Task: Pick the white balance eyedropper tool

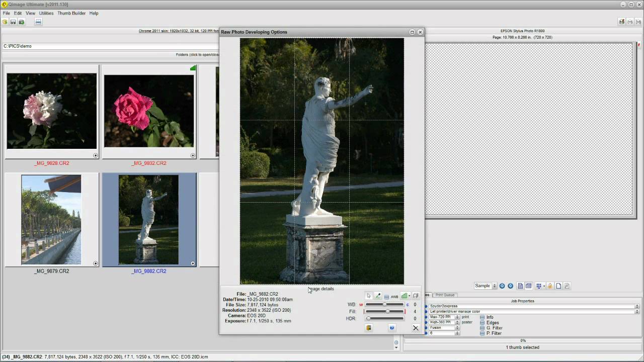Action: [x=378, y=296]
